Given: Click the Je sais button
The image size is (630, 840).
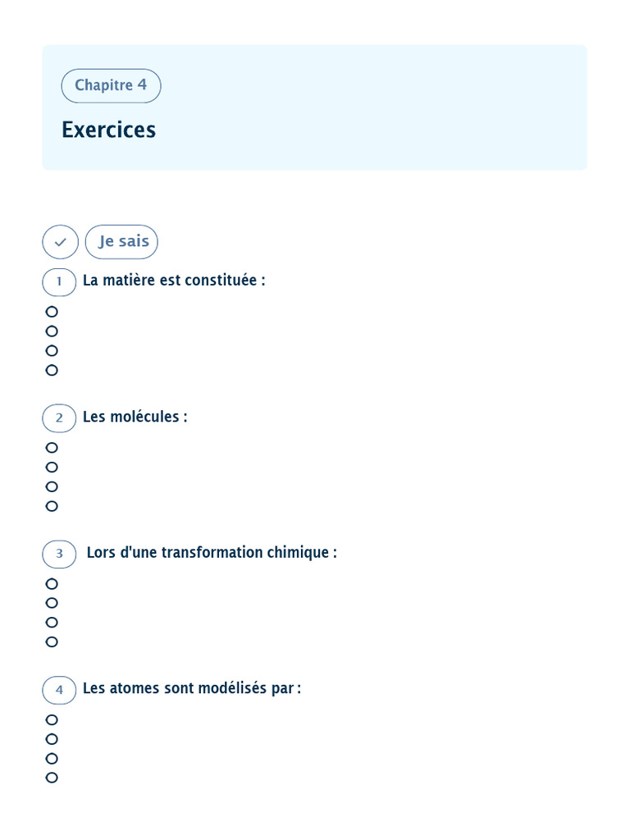Looking at the screenshot, I should 121,242.
